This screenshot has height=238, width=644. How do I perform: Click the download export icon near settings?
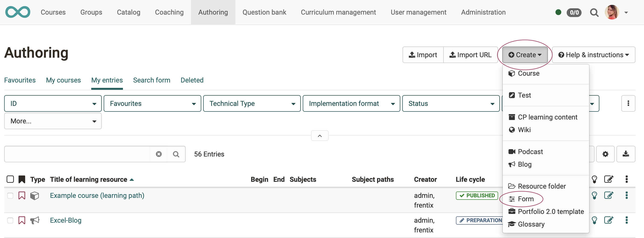click(x=626, y=154)
